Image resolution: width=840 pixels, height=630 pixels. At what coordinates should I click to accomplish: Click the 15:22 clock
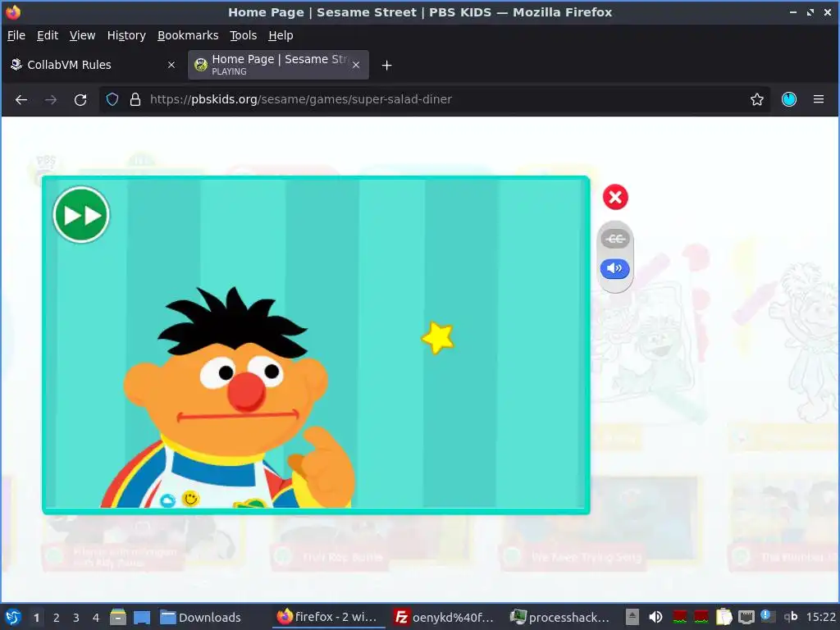(x=820, y=617)
